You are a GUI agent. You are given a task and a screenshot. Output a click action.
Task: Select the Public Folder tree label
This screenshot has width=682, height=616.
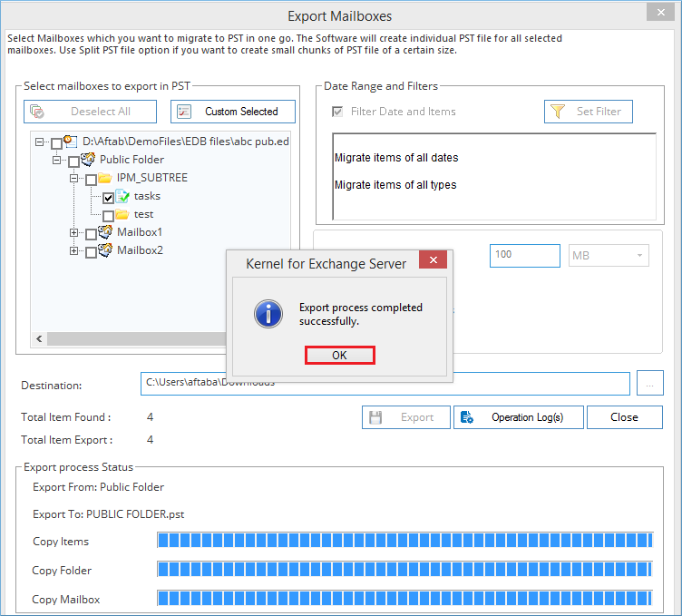[x=132, y=160]
